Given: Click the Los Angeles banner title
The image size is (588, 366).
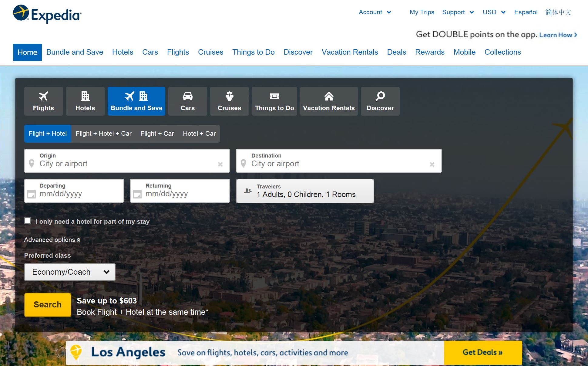Looking at the screenshot, I should pyautogui.click(x=128, y=352).
